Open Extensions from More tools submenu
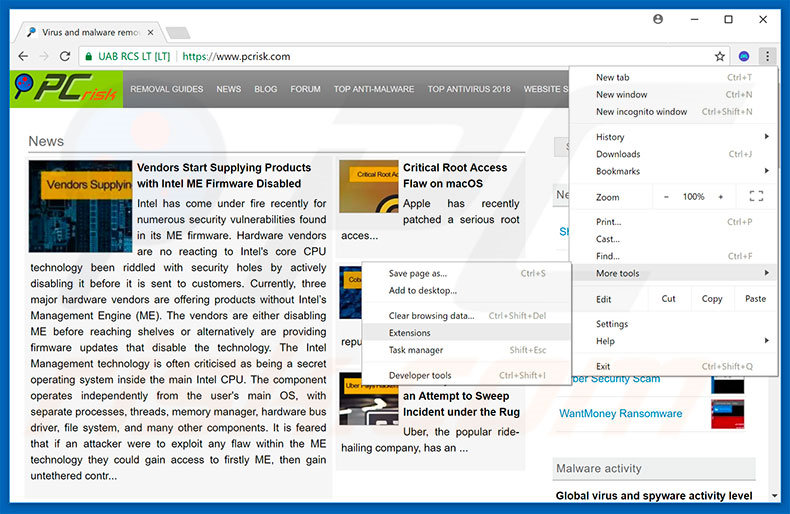Viewport: 790px width, 514px height. click(467, 333)
